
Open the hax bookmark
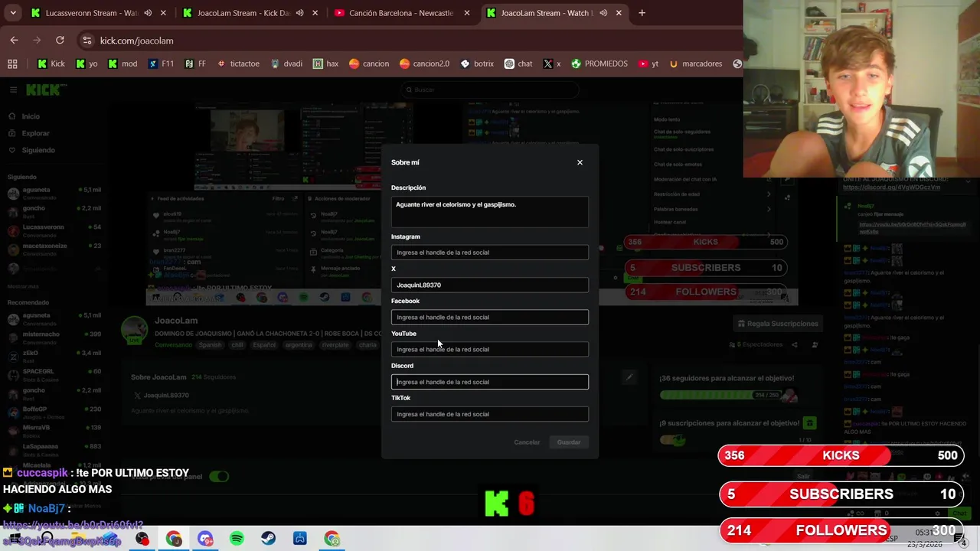point(325,64)
